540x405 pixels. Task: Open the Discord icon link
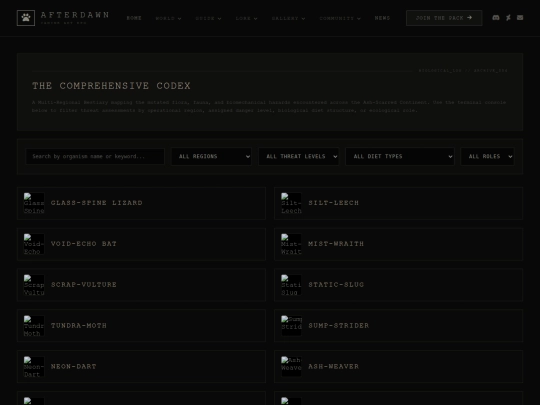tap(496, 18)
